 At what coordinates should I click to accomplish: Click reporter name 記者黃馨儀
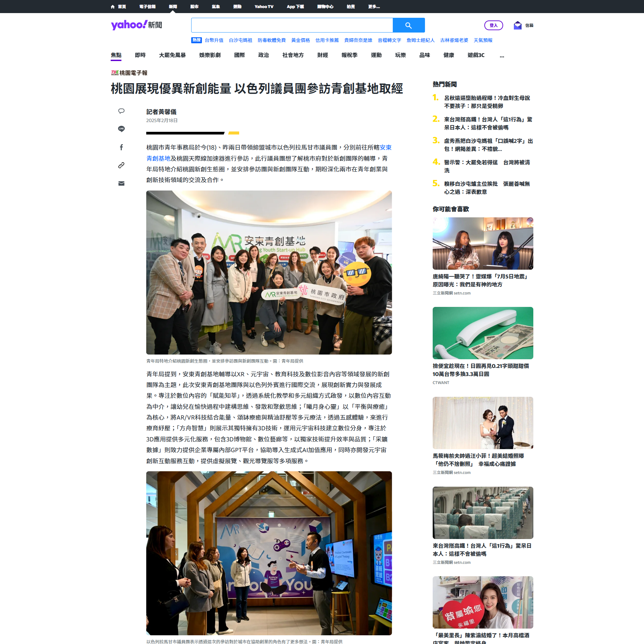[x=161, y=112]
